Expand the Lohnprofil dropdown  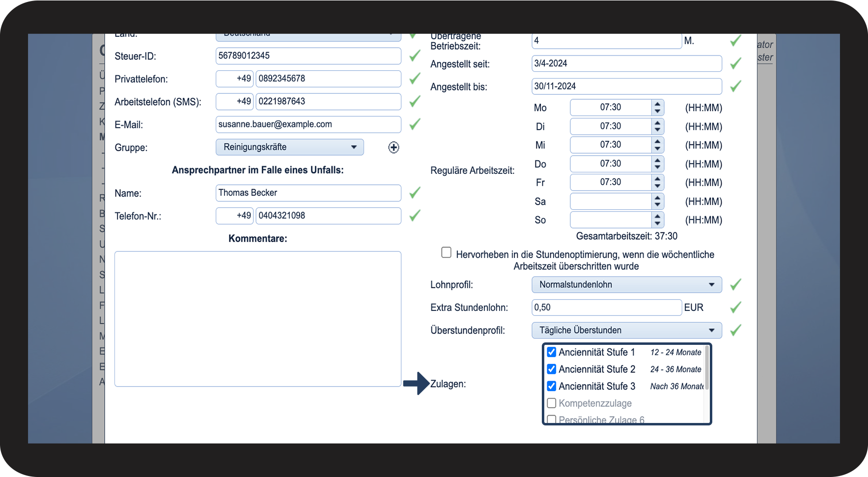626,285
